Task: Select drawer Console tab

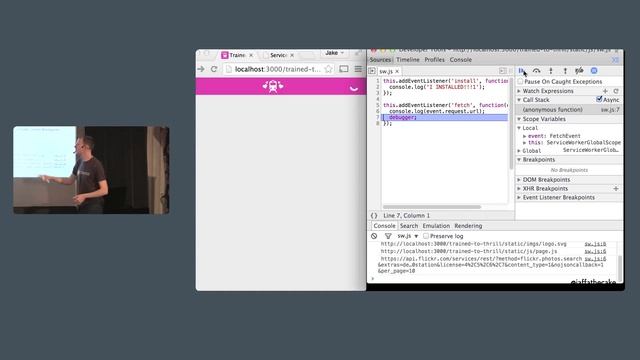Action: tap(384, 226)
